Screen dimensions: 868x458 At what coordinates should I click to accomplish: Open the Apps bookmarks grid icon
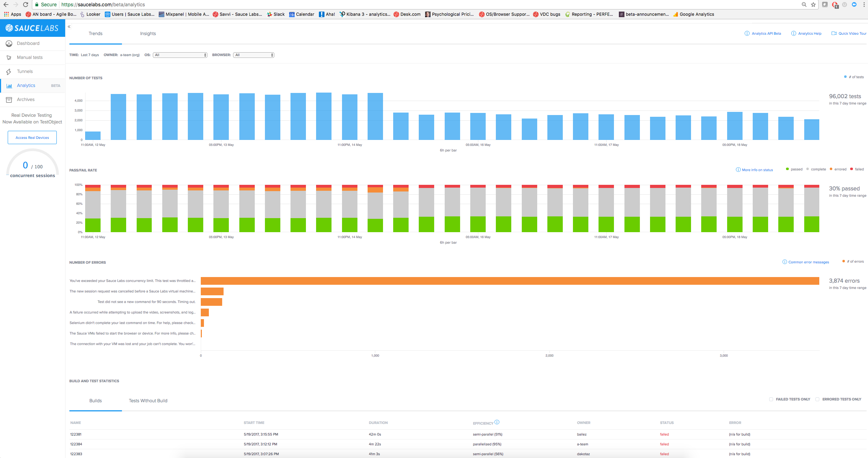(6, 14)
